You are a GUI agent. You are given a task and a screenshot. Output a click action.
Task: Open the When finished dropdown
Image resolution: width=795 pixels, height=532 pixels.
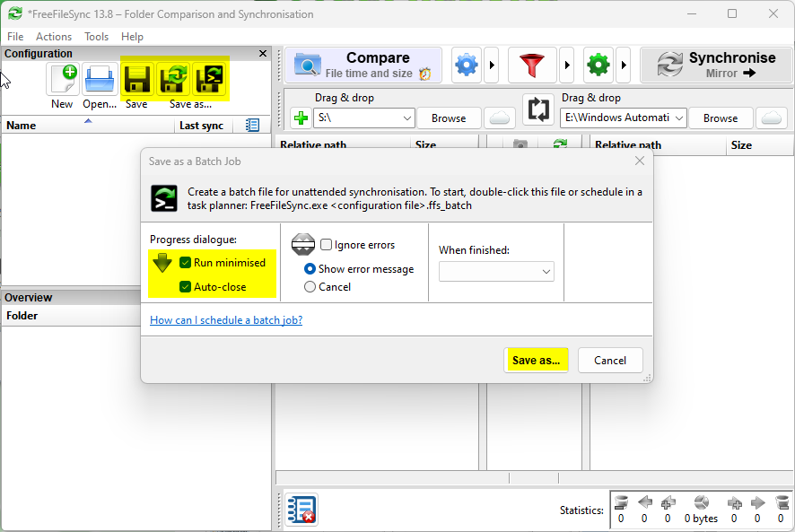[x=496, y=271]
